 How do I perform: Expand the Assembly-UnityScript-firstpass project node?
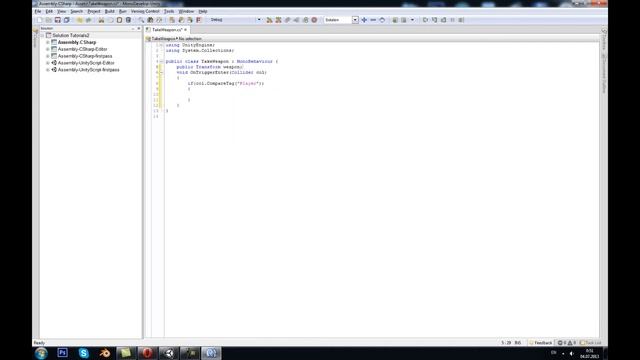click(x=48, y=70)
